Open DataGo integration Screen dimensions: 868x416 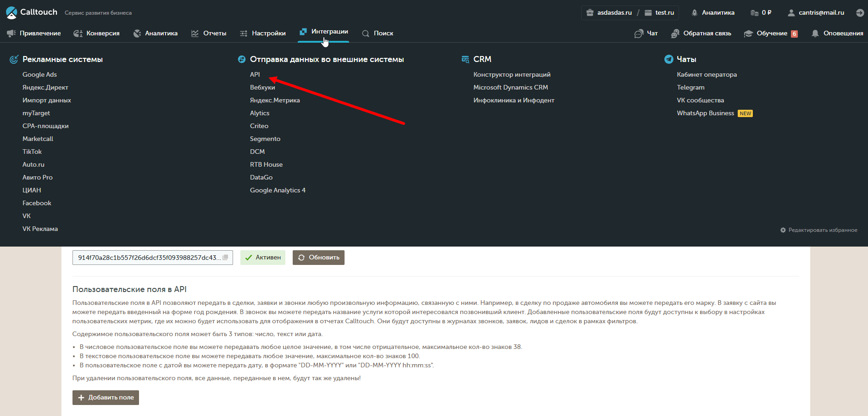point(261,177)
